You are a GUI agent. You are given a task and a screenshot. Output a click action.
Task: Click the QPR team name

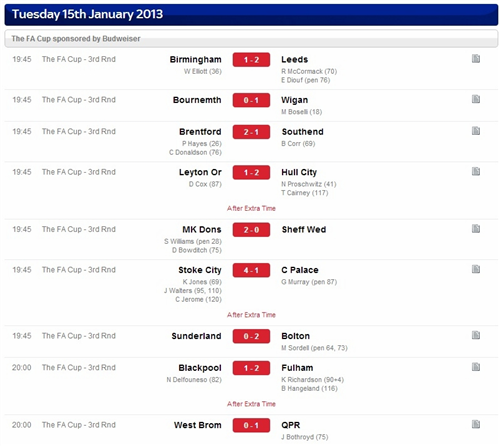pyautogui.click(x=290, y=425)
